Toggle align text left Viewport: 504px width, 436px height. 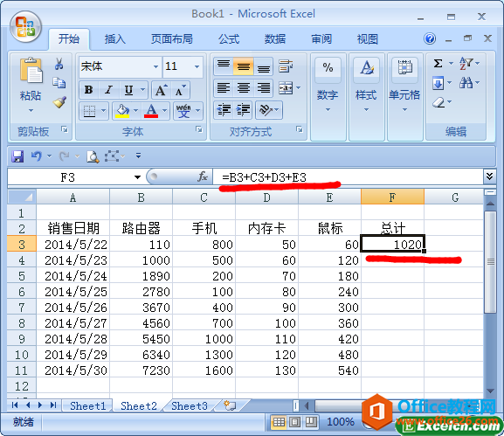point(224,87)
